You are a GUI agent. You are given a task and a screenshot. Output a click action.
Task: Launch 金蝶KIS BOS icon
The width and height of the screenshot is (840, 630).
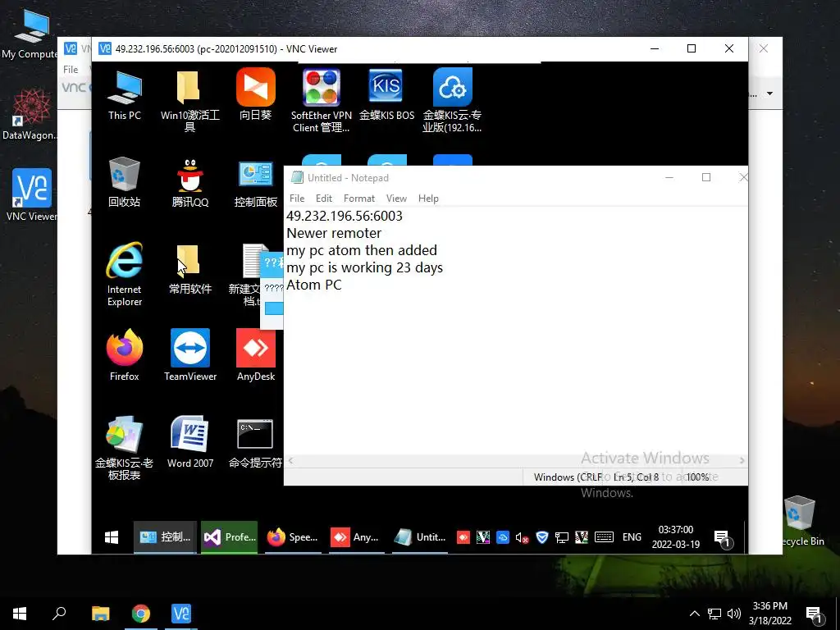(386, 95)
